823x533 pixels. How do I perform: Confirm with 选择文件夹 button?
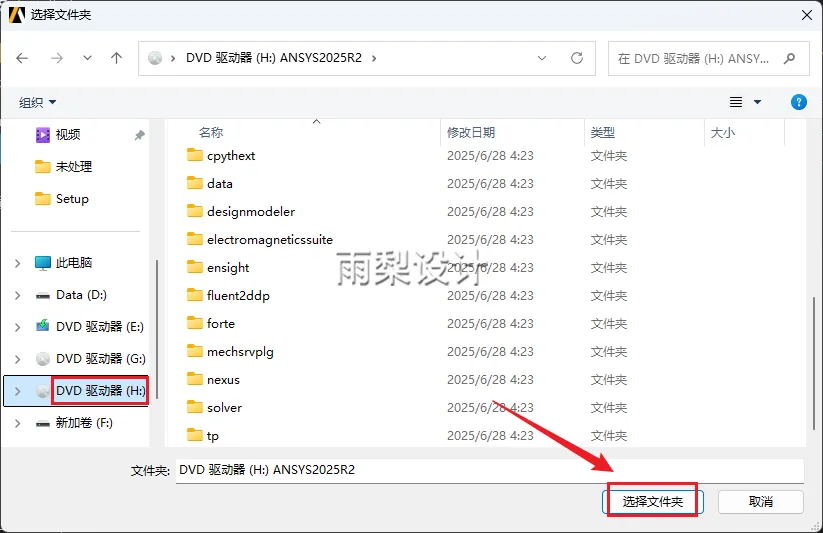pyautogui.click(x=652, y=501)
